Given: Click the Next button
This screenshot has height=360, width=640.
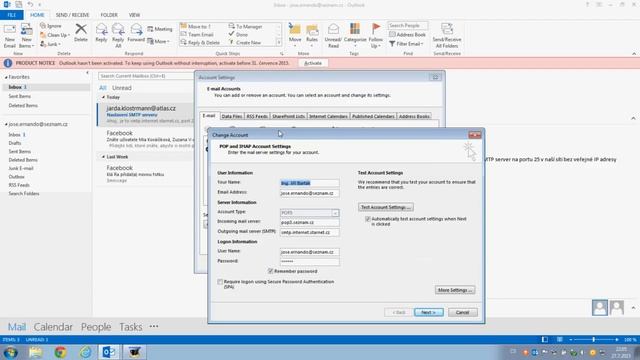Looking at the screenshot, I should click(429, 312).
